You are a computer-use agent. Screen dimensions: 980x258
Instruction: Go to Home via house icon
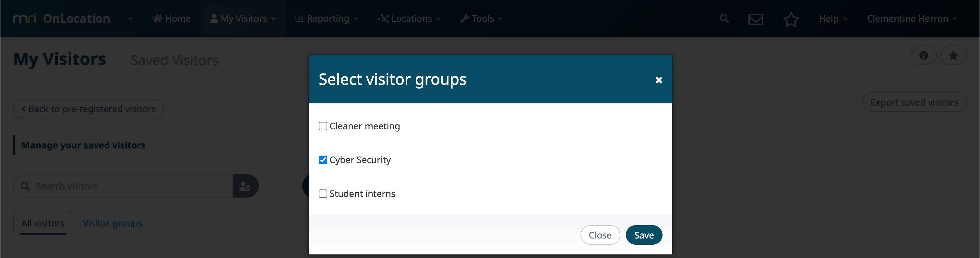coord(172,18)
